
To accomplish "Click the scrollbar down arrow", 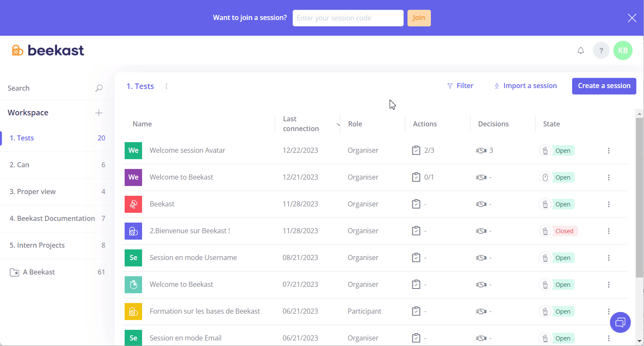I will tap(639, 341).
